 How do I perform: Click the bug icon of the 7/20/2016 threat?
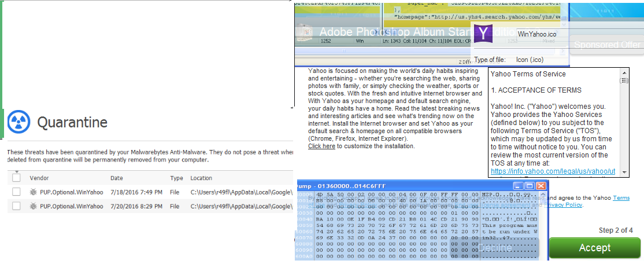[x=34, y=206]
